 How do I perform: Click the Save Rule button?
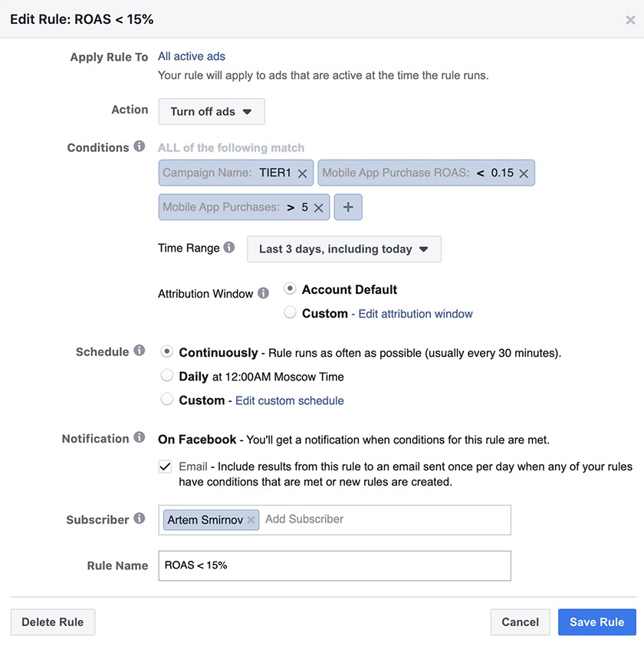coord(596,622)
